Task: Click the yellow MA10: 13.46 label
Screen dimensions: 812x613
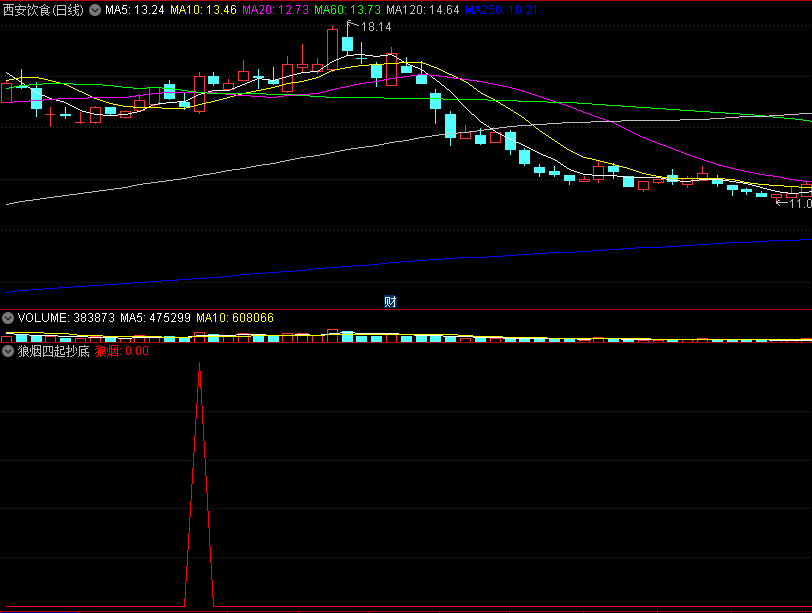Action: click(204, 10)
